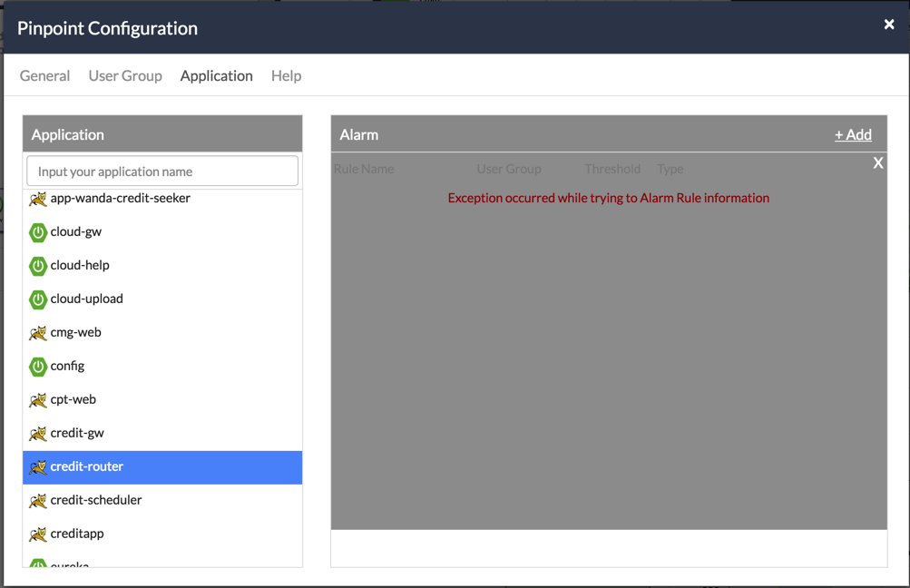This screenshot has width=910, height=588.
Task: Click the Alarm Rule exception error message
Action: 608,198
